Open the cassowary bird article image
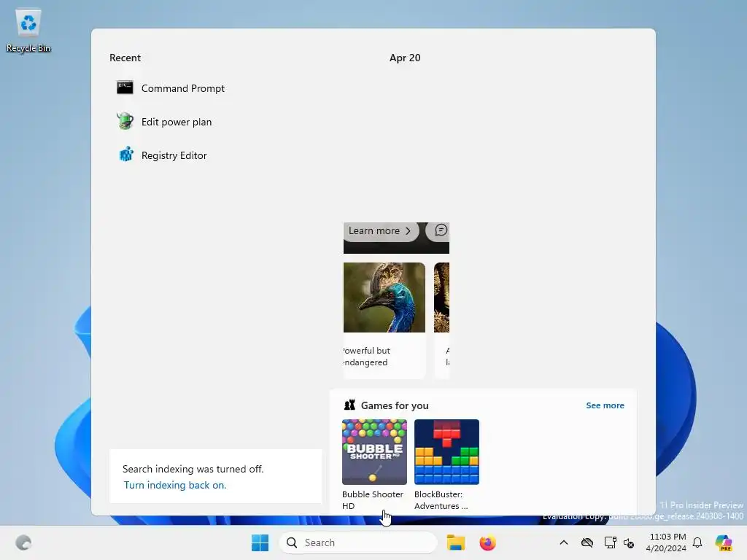Viewport: 747px width, 560px height. (x=384, y=297)
